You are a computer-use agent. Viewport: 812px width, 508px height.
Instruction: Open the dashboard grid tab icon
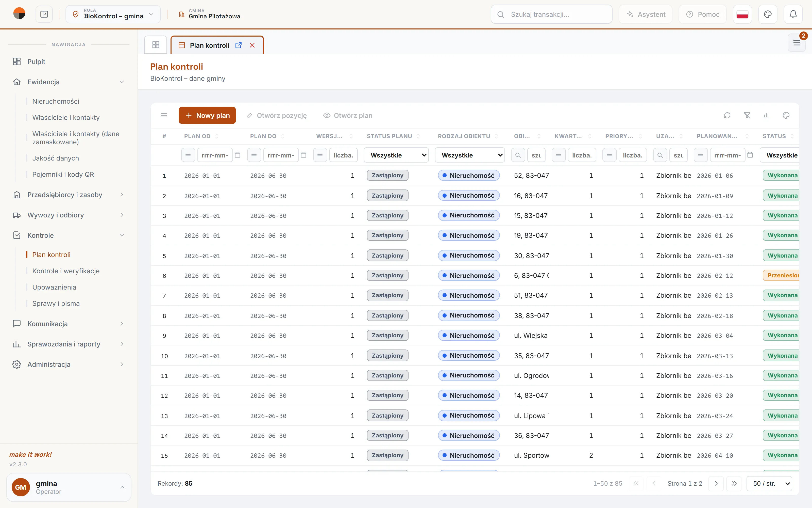coord(156,45)
